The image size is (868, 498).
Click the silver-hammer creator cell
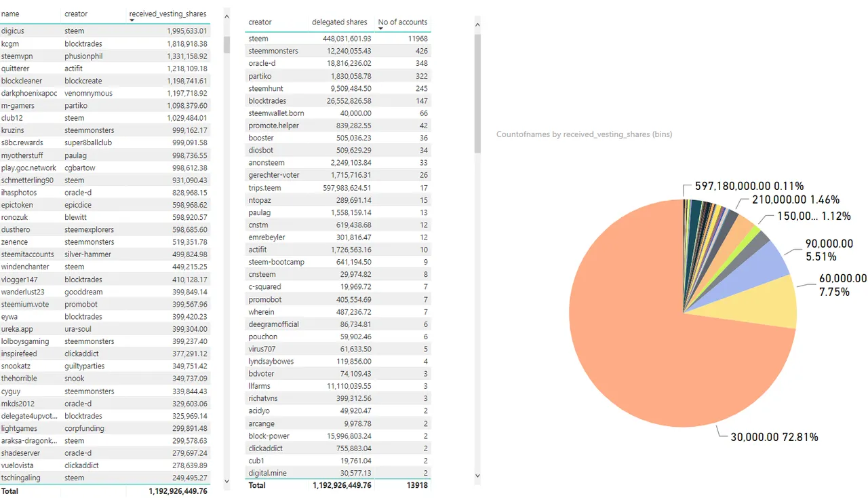pos(87,254)
